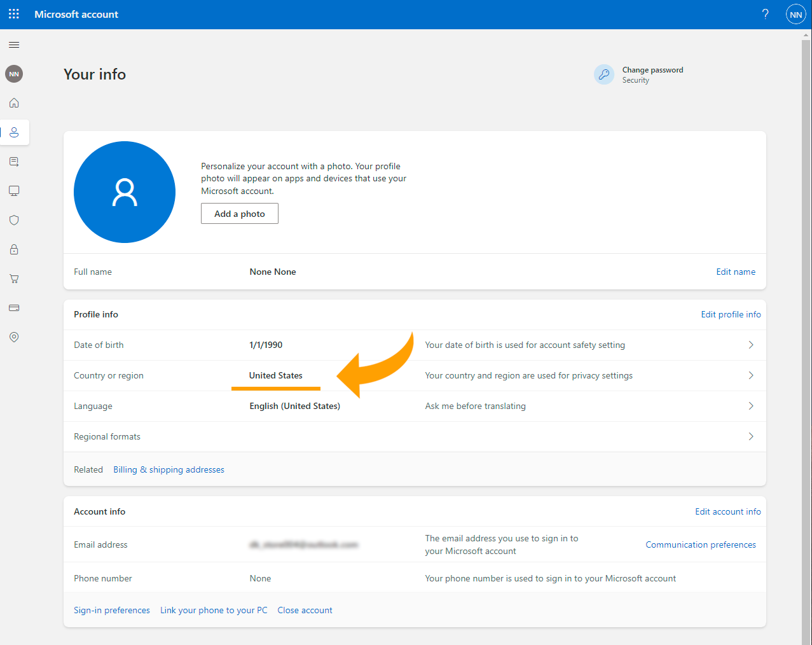Open the Change password link
The height and width of the screenshot is (645, 812).
(652, 70)
